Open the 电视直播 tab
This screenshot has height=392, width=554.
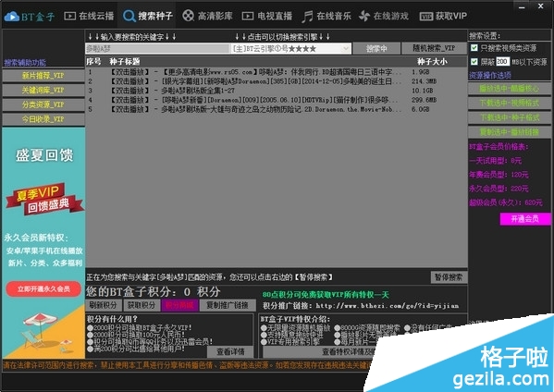267,16
